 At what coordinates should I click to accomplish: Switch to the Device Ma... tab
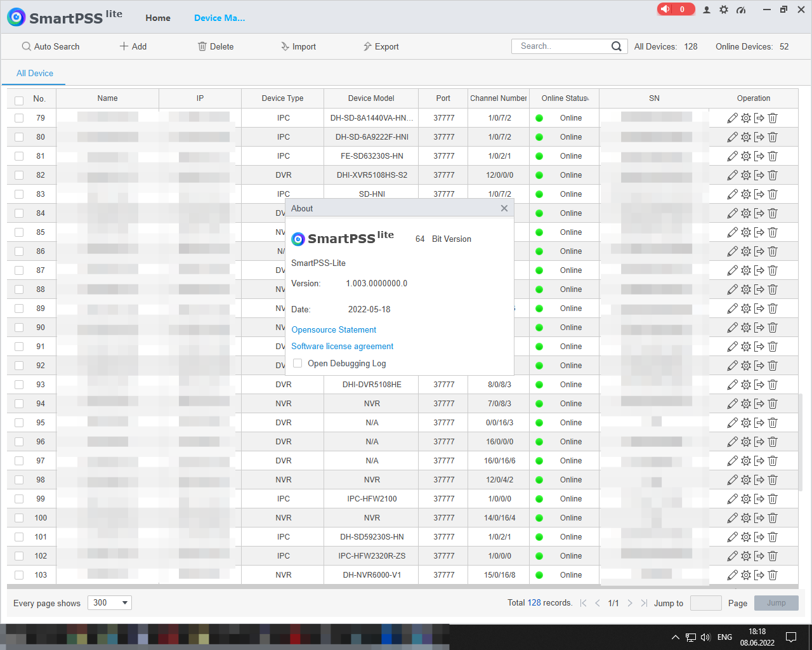click(219, 18)
